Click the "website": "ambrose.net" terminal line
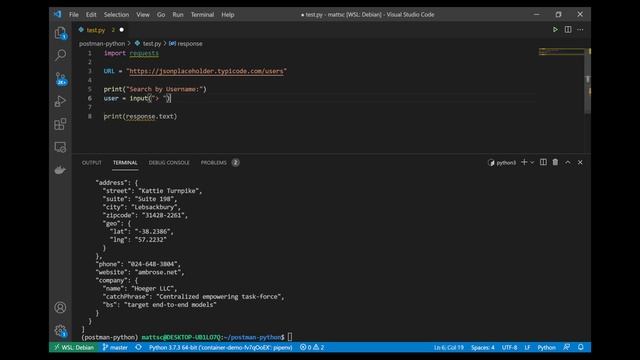640x360 pixels. click(140, 272)
